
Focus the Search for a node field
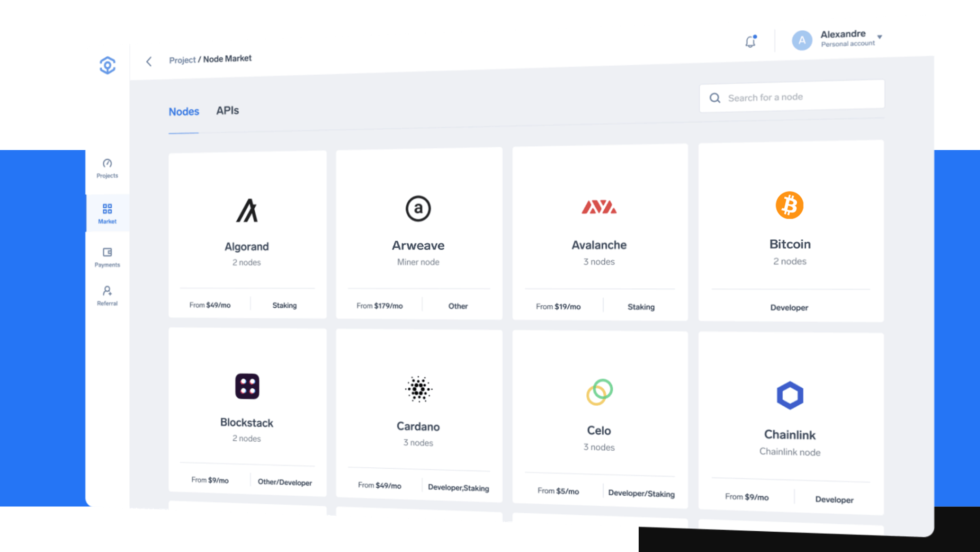792,96
